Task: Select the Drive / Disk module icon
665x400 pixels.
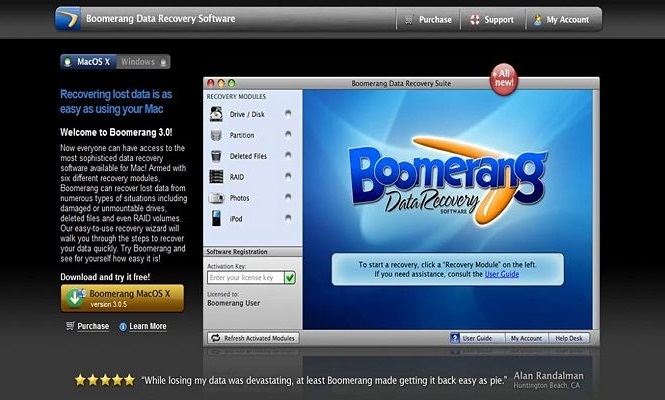Action: tap(216, 114)
